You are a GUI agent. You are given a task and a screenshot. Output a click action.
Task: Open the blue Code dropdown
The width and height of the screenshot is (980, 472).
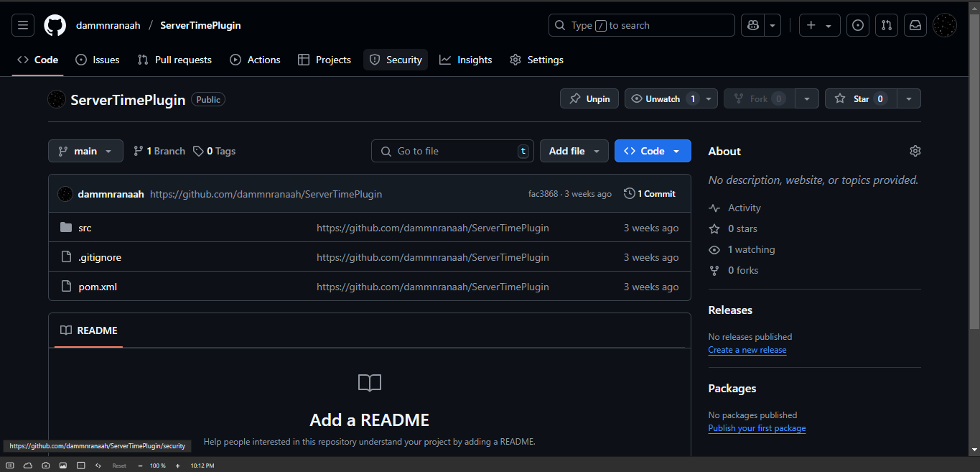coord(653,151)
